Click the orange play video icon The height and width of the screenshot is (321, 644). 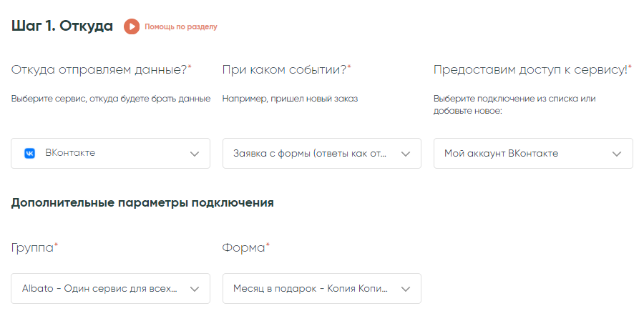(x=132, y=26)
